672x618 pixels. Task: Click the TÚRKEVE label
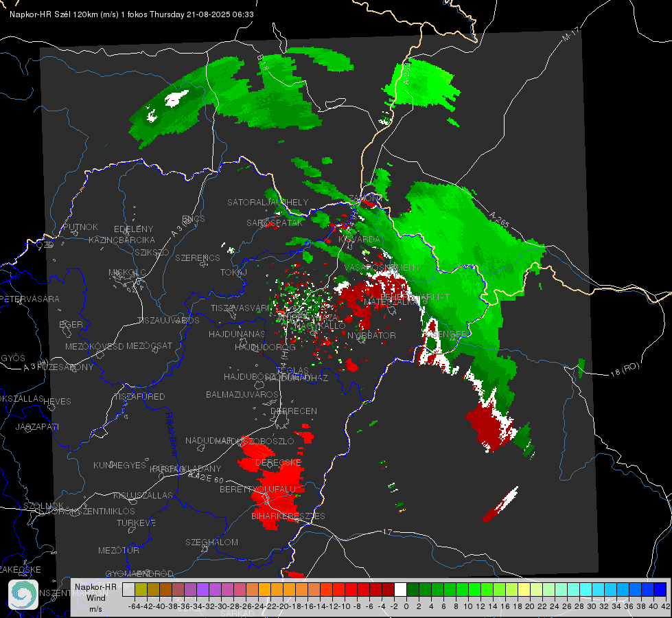pos(136,523)
